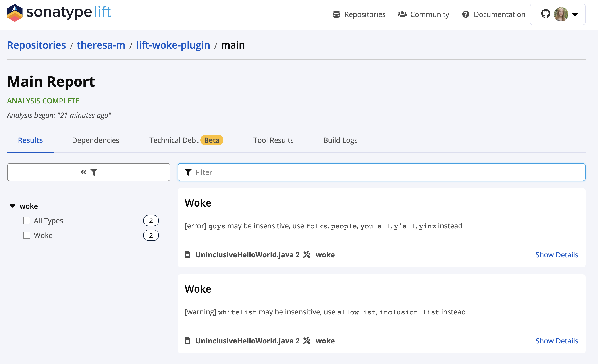Click tools icon on whitelist warning card
This screenshot has height=364, width=598.
307,341
